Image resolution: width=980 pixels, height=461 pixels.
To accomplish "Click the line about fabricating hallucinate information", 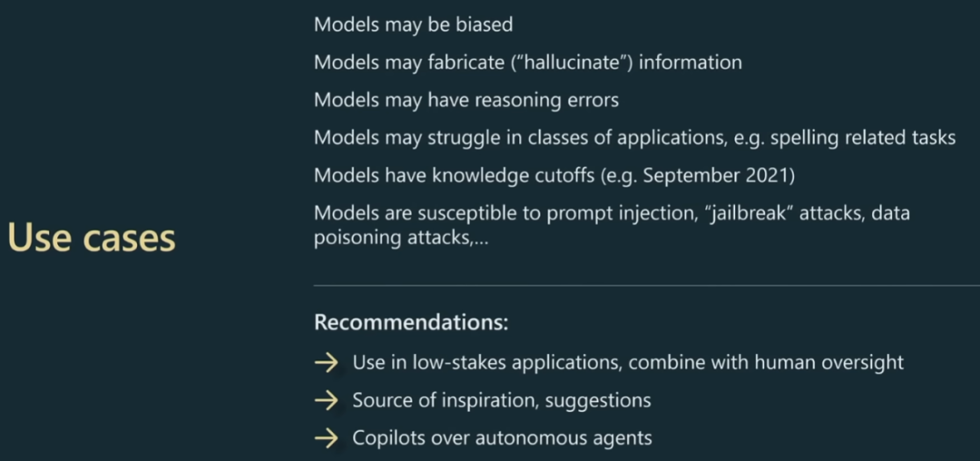I will pyautogui.click(x=527, y=63).
